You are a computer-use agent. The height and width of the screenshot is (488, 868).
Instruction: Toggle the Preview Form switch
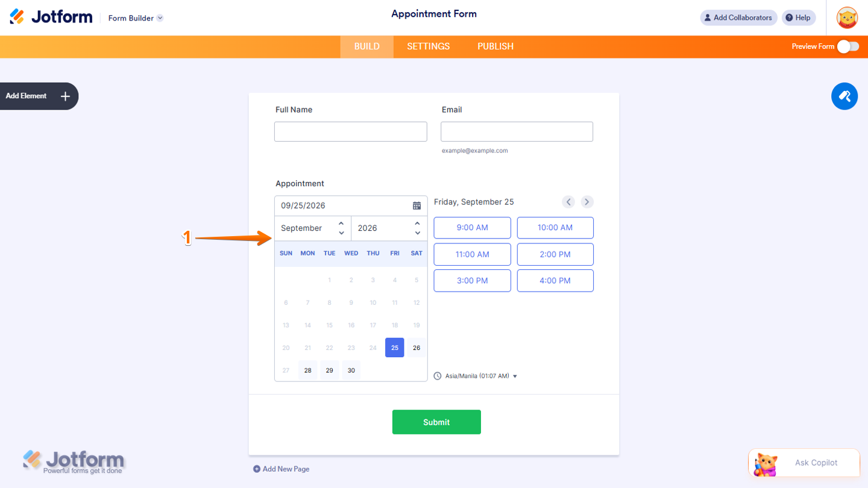pyautogui.click(x=848, y=46)
